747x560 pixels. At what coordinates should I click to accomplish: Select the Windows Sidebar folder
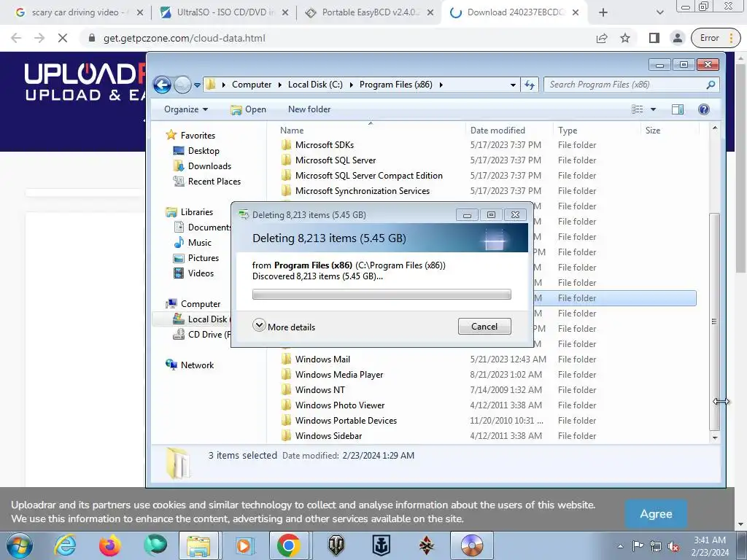point(328,435)
